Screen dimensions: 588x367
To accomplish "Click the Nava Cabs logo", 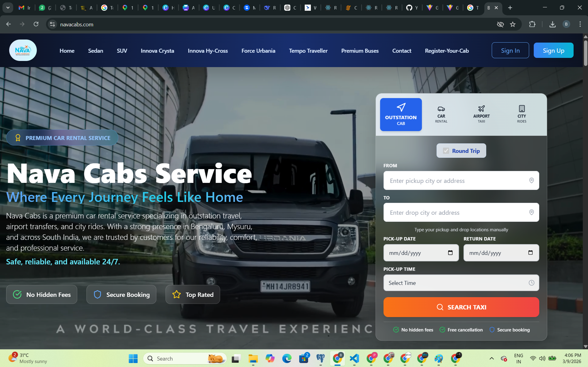I will pos(23,50).
